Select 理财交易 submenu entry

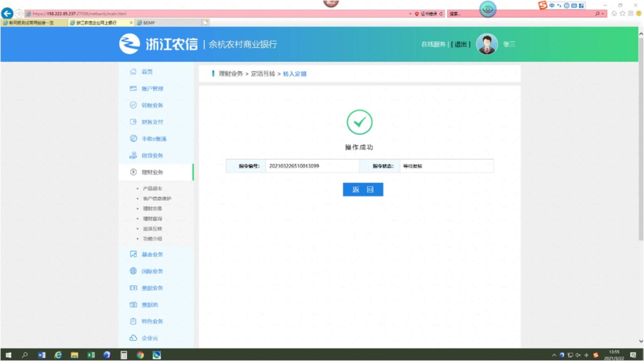[x=153, y=208]
